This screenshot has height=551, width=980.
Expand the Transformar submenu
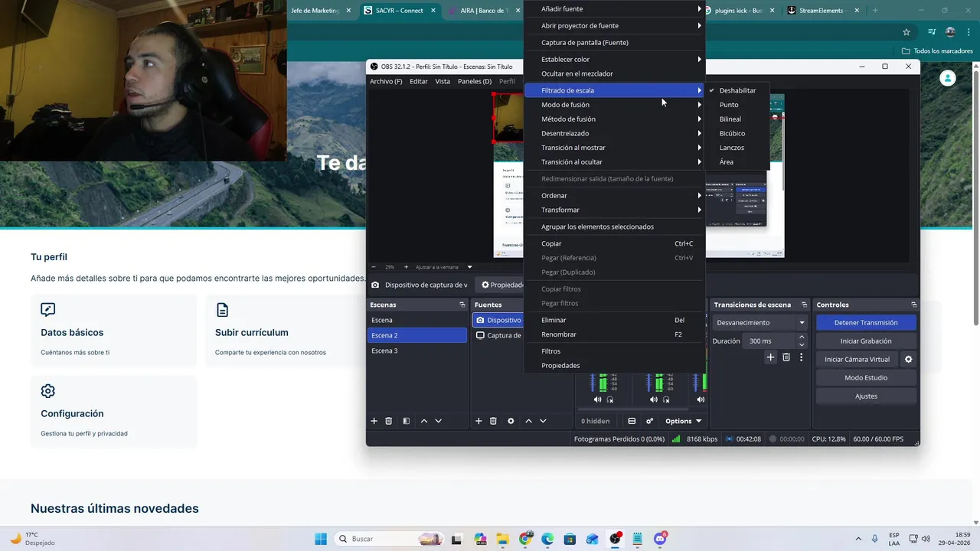[614, 210]
